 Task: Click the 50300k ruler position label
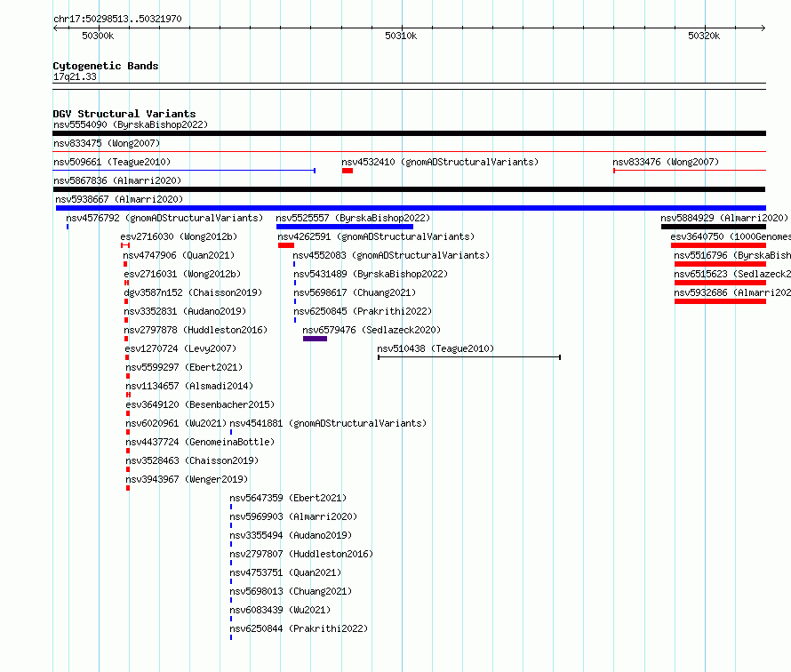[x=98, y=36]
